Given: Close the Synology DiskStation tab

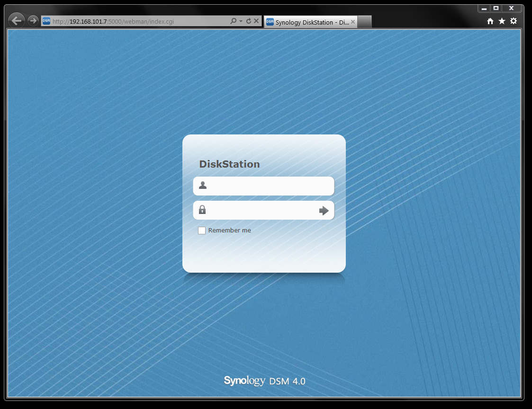Looking at the screenshot, I should pyautogui.click(x=353, y=22).
